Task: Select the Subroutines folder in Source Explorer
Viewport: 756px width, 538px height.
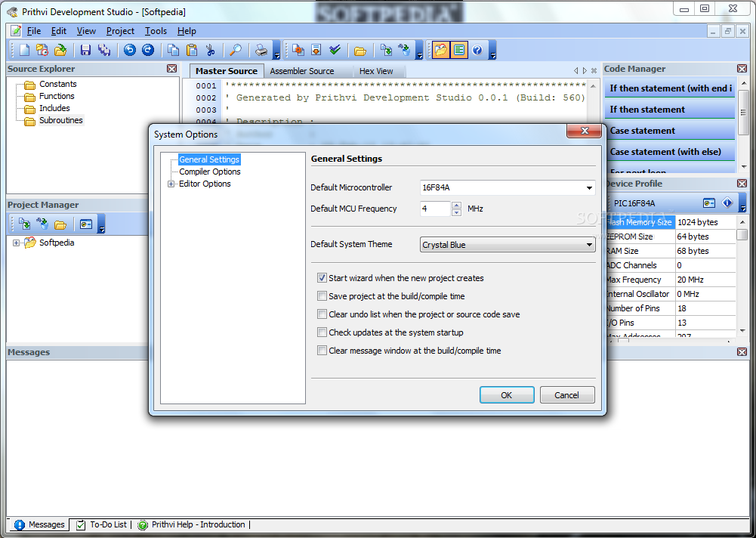Action: [60, 120]
